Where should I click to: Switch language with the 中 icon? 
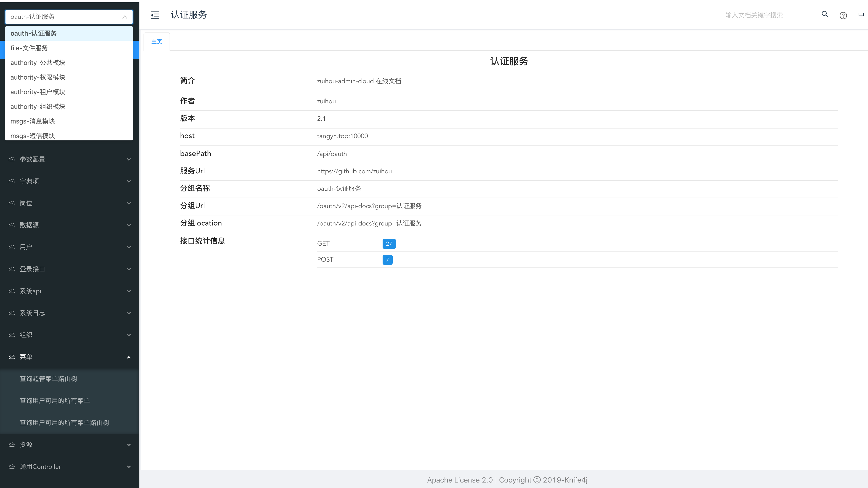coord(861,15)
